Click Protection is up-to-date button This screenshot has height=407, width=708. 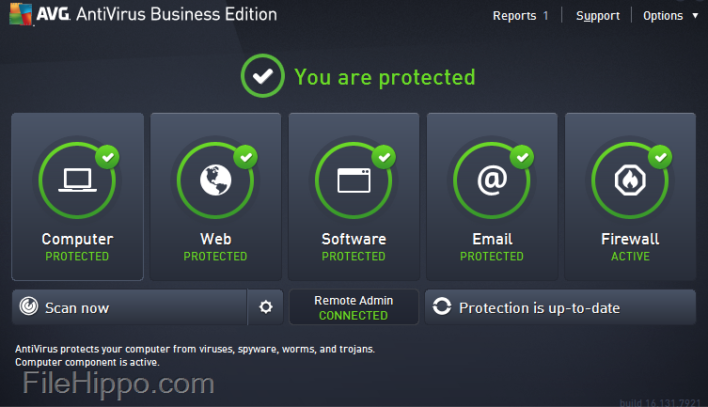click(x=560, y=308)
